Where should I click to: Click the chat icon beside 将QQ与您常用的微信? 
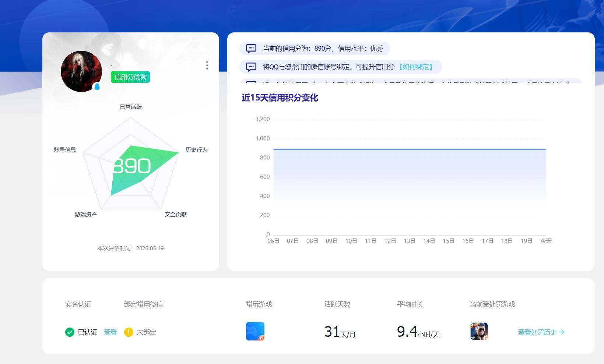[x=251, y=67]
